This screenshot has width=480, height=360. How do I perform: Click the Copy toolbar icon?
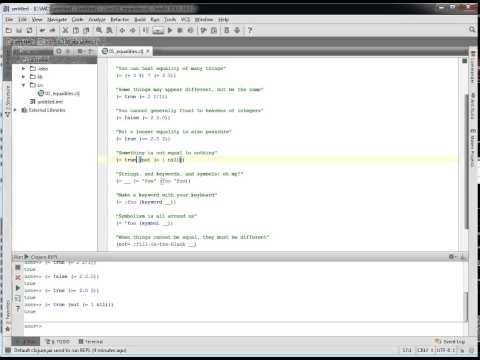click(x=76, y=30)
